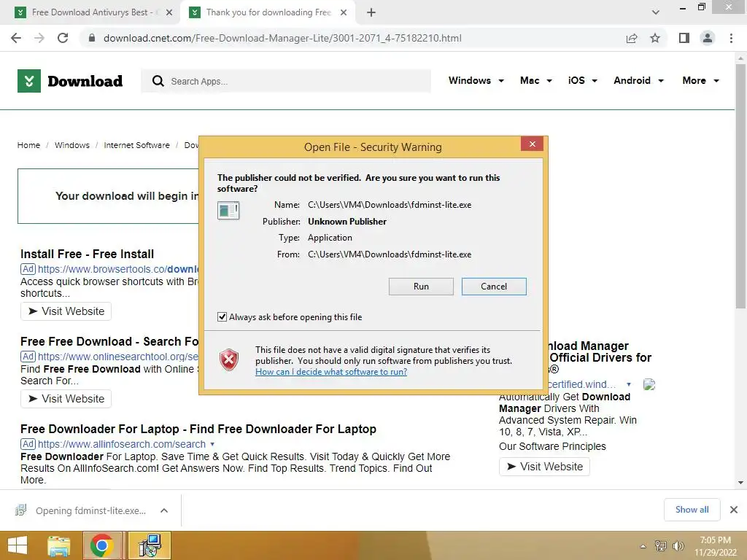The width and height of the screenshot is (747, 560).
Task: Switch to Free Download Antivirus tab
Action: pos(90,12)
